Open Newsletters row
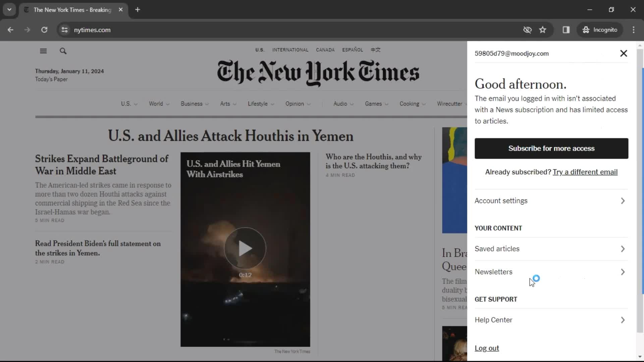The image size is (644, 362). point(551,272)
